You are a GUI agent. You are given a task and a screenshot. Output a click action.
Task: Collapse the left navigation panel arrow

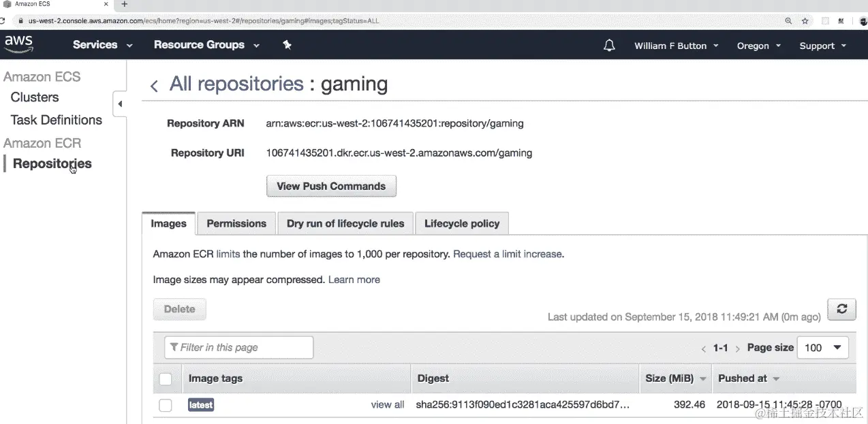click(x=120, y=104)
